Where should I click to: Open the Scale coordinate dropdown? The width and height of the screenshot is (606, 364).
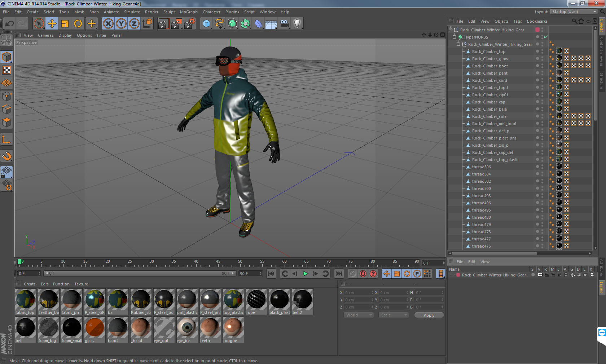pos(394,315)
